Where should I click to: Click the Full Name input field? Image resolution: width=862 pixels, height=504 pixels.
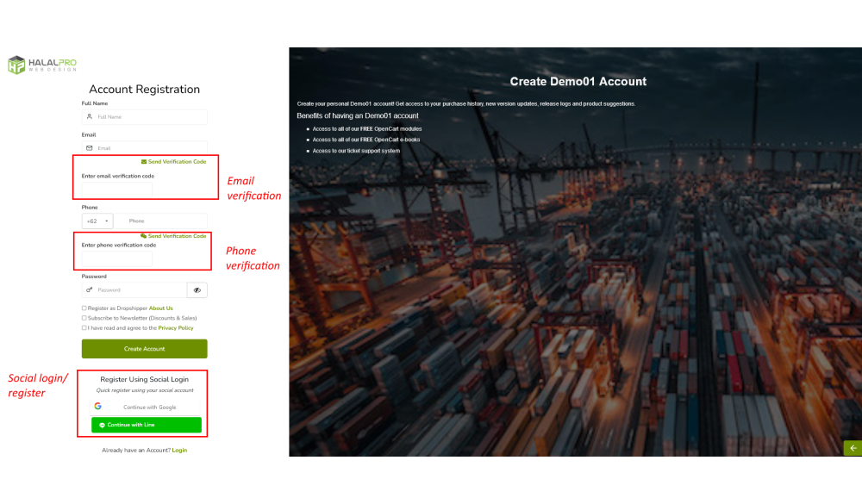pos(144,117)
